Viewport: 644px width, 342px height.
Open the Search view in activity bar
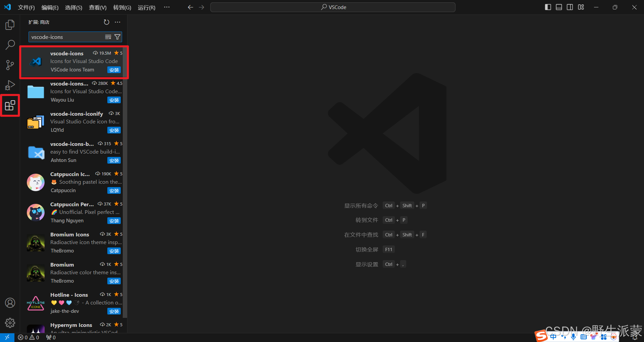[x=10, y=45]
